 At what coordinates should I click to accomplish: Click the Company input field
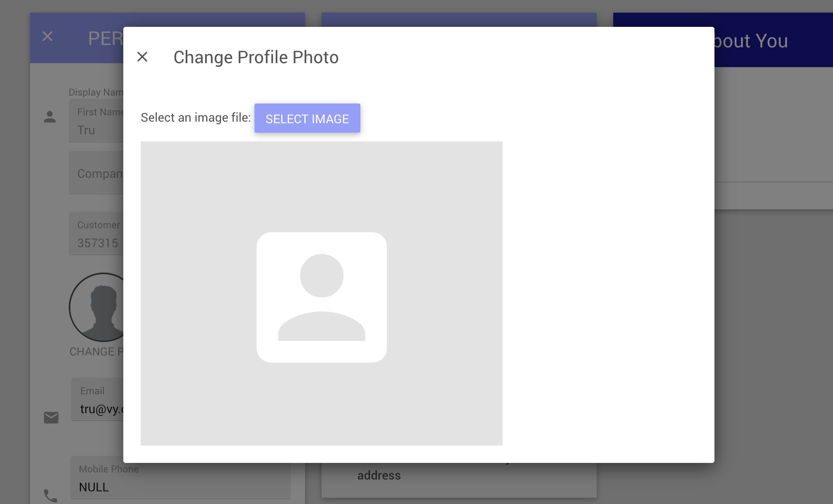96,173
